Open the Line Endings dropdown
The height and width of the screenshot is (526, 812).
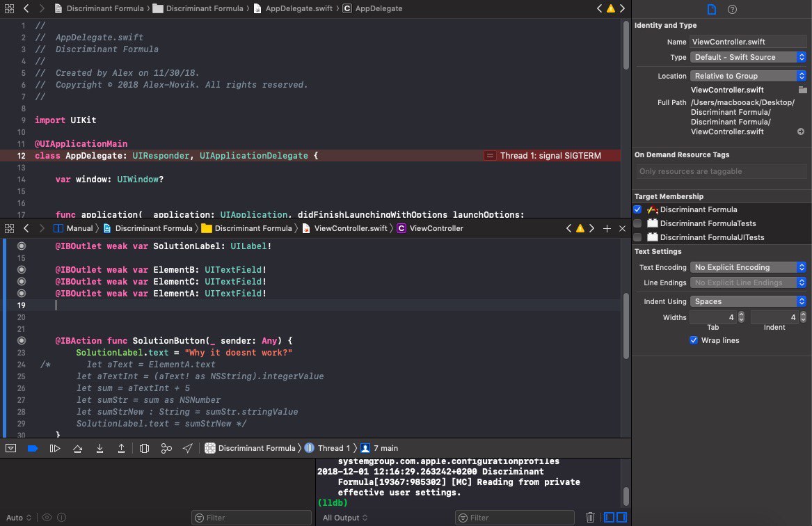(748, 282)
